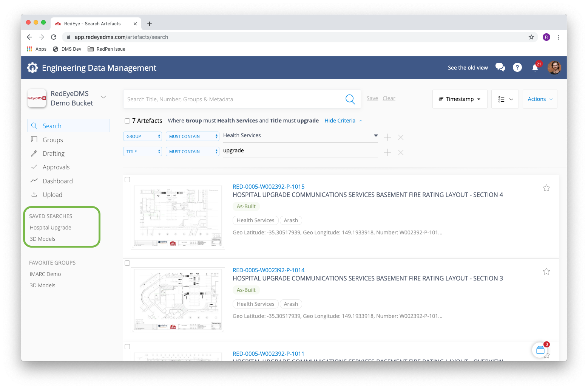The width and height of the screenshot is (588, 389).
Task: Select checkbox for artefact P-1014
Action: point(127,263)
